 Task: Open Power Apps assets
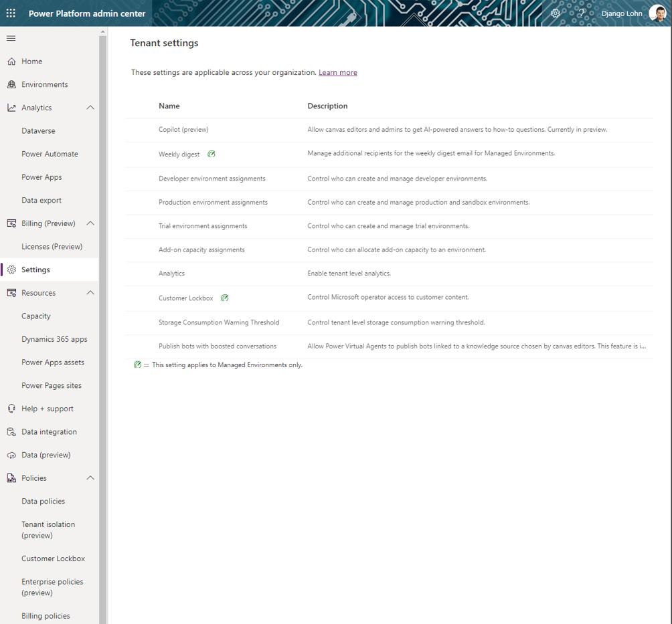coord(53,362)
